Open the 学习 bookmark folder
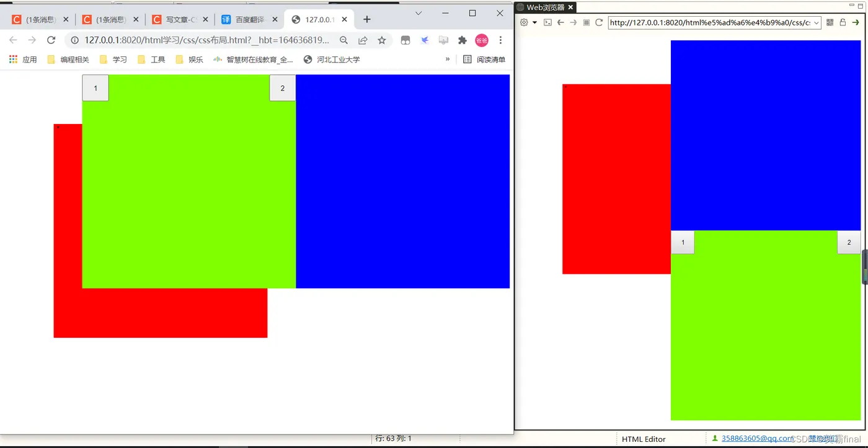This screenshot has width=868, height=448. (x=113, y=59)
